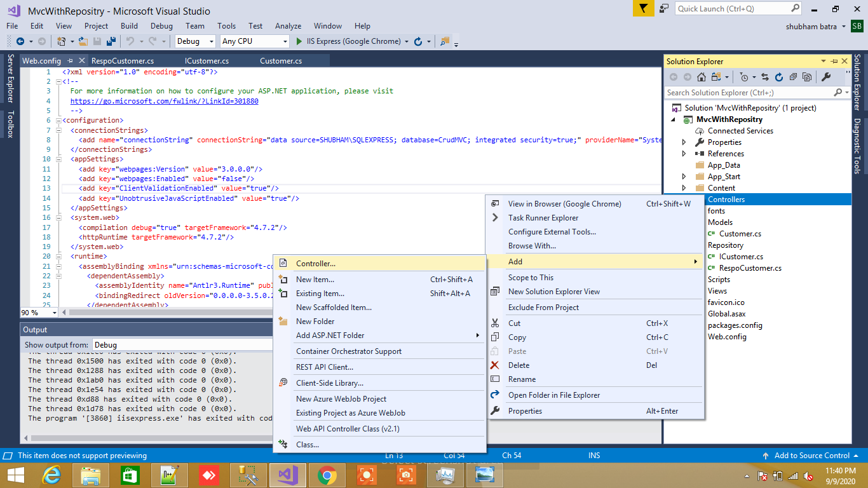Select New Folder in the Add submenu

(379, 322)
